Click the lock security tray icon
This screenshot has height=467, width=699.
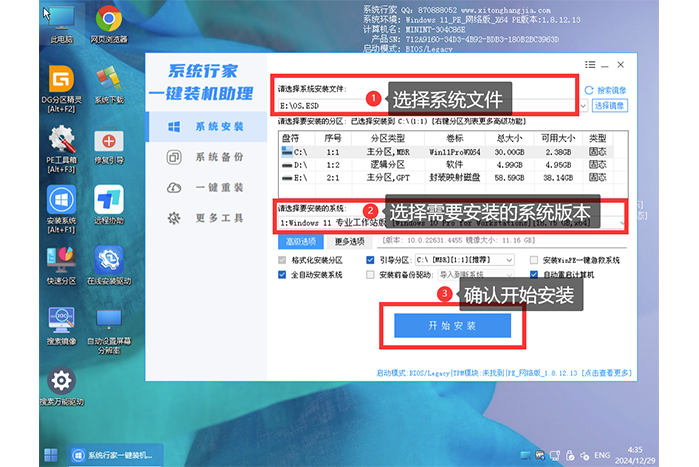tap(570, 455)
